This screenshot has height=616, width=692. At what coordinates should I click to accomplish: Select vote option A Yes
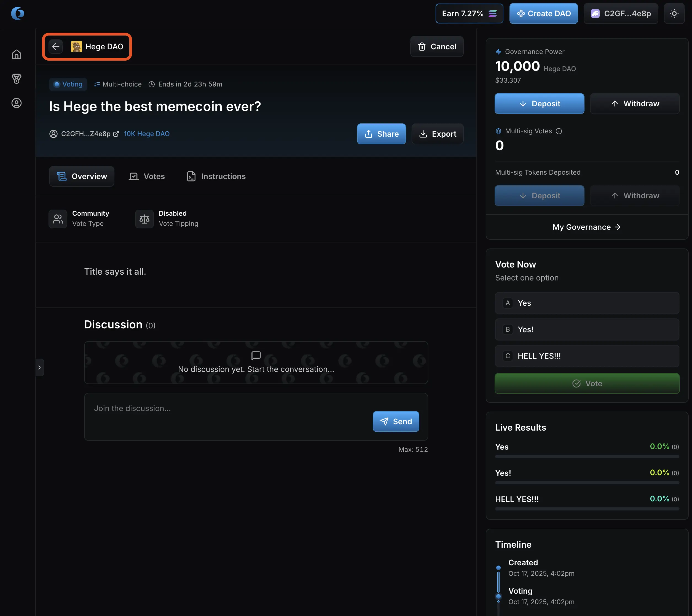tap(587, 303)
